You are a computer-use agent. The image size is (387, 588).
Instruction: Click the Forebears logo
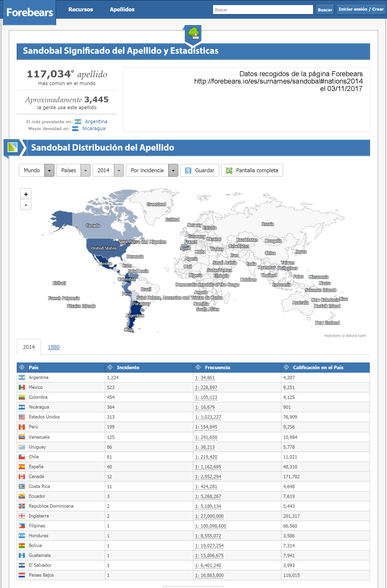click(x=30, y=12)
